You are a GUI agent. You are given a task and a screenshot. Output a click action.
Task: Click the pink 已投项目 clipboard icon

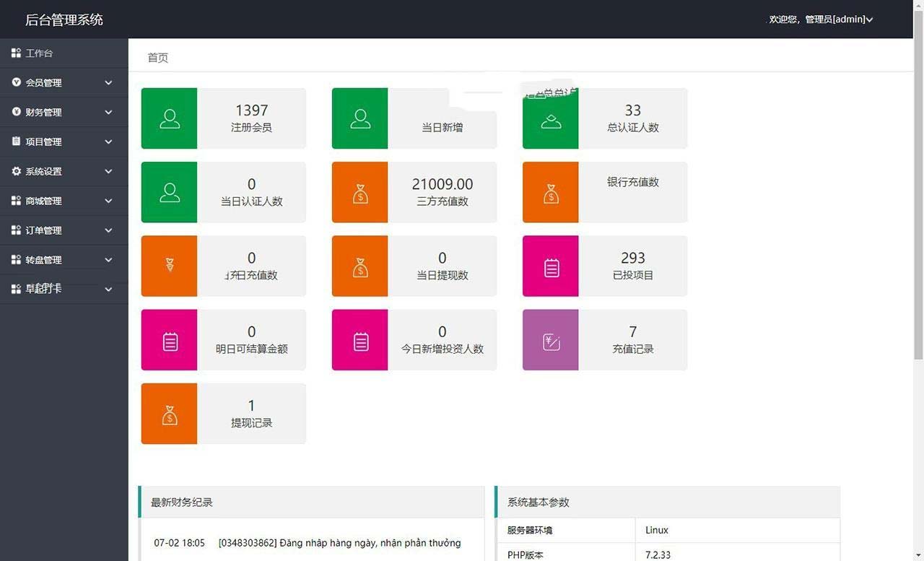tap(550, 266)
